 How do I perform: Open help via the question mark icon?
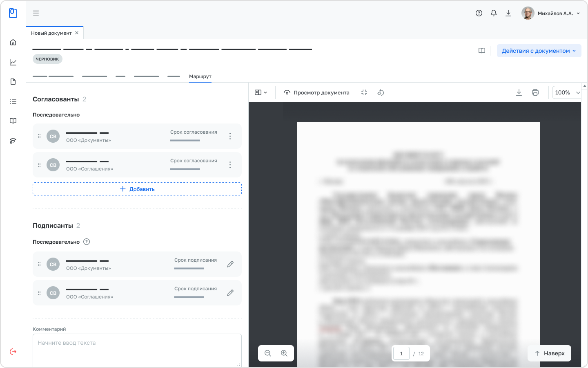[479, 13]
